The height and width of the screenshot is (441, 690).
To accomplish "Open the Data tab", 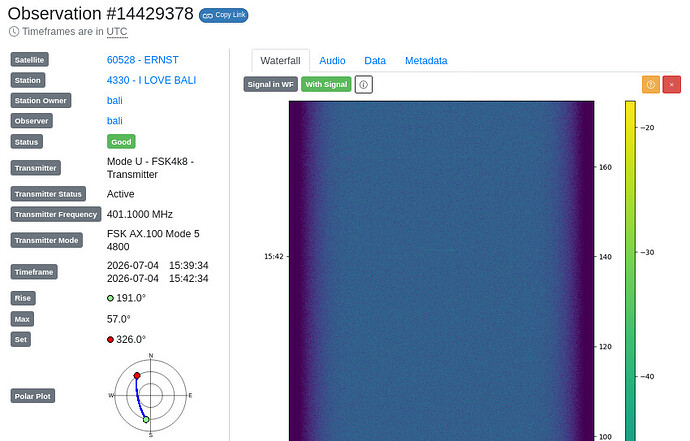I will tap(375, 61).
